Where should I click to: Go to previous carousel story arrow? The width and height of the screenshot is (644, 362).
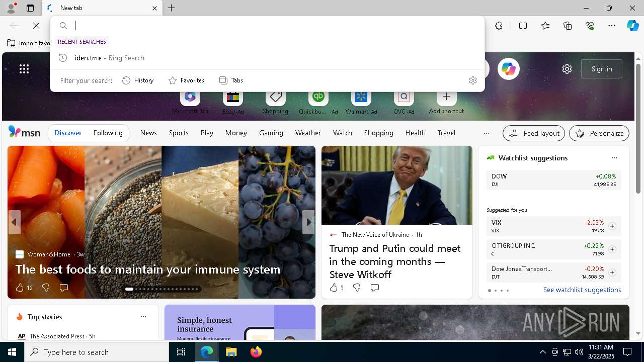click(x=14, y=222)
